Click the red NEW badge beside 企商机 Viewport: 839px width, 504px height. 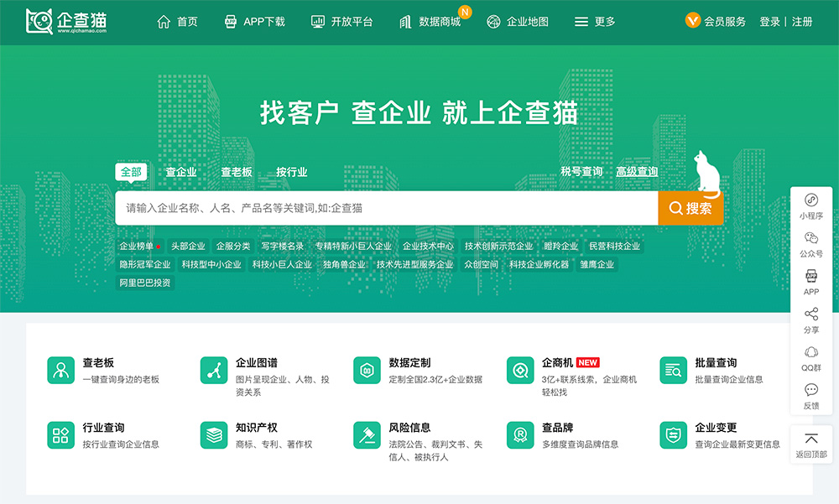587,363
